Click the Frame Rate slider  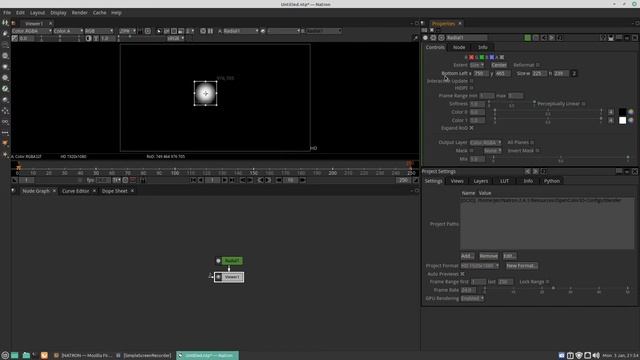(x=556, y=289)
